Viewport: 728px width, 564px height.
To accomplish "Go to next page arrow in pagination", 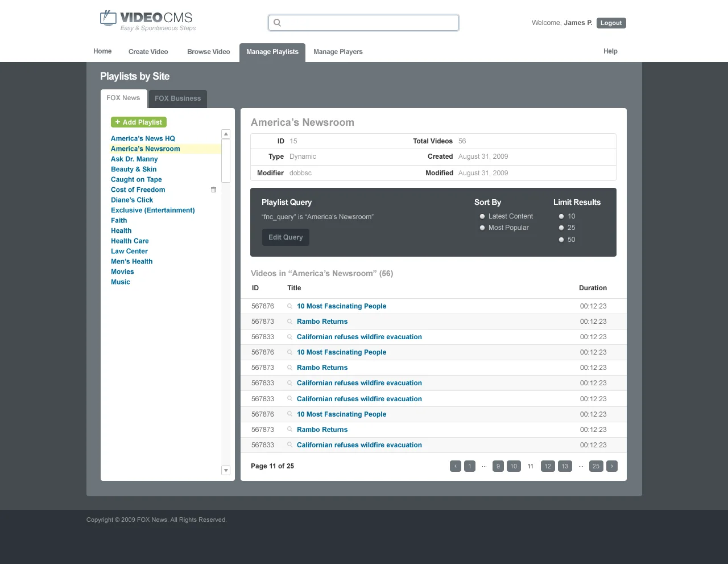I will (612, 466).
